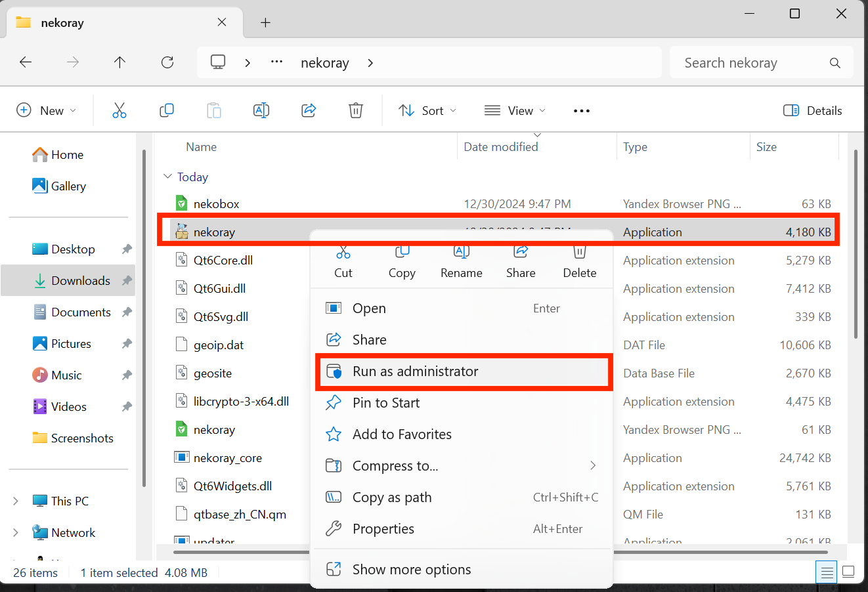Switch to details list view in status bar
Viewport: 868px width, 592px height.
(x=827, y=572)
